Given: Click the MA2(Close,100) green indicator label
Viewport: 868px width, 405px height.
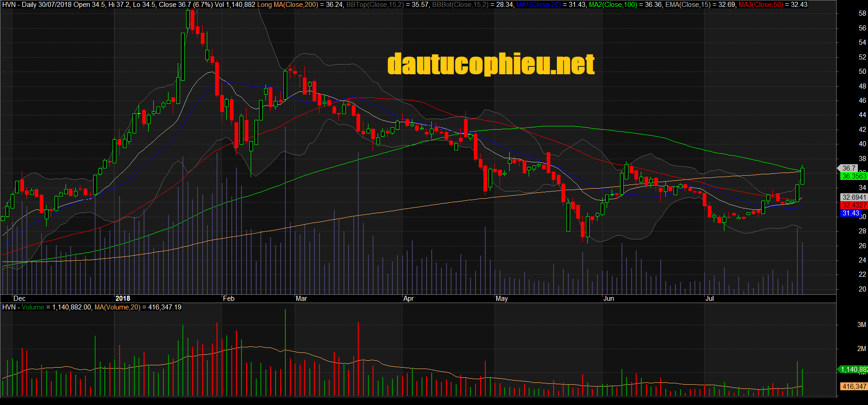Looking at the screenshot, I should (x=613, y=5).
